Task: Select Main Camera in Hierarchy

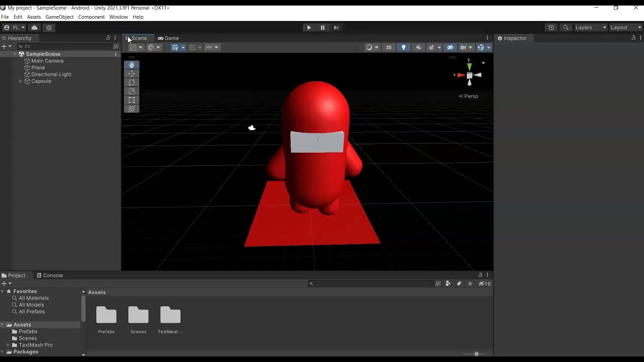Action: (47, 61)
